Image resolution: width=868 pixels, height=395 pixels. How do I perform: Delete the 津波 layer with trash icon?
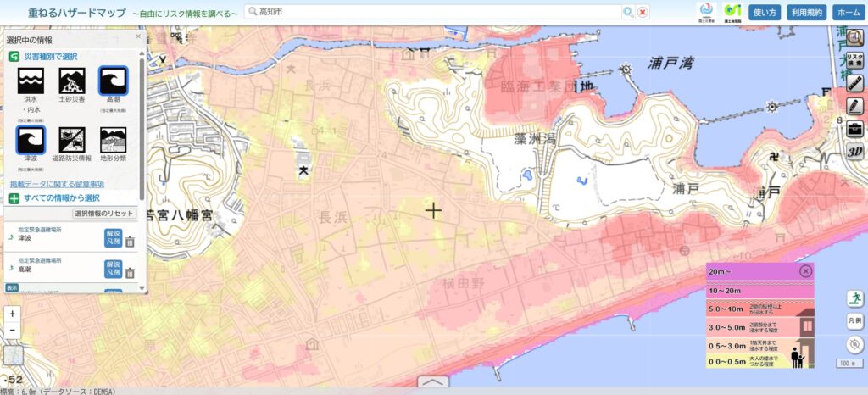click(x=130, y=242)
